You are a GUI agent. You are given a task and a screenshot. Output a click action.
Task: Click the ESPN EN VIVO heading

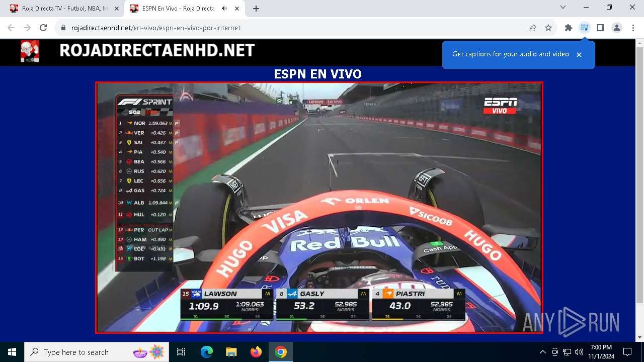(317, 74)
